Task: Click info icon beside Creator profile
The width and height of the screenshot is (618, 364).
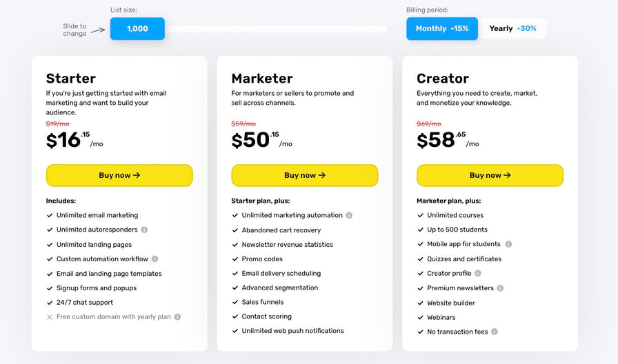Action: tap(478, 274)
